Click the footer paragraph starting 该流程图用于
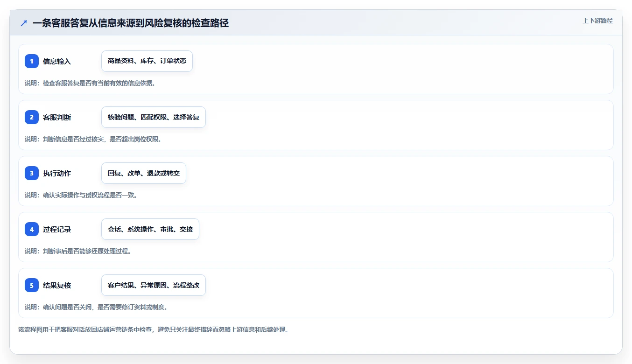This screenshot has height=364, width=632. pyautogui.click(x=153, y=329)
